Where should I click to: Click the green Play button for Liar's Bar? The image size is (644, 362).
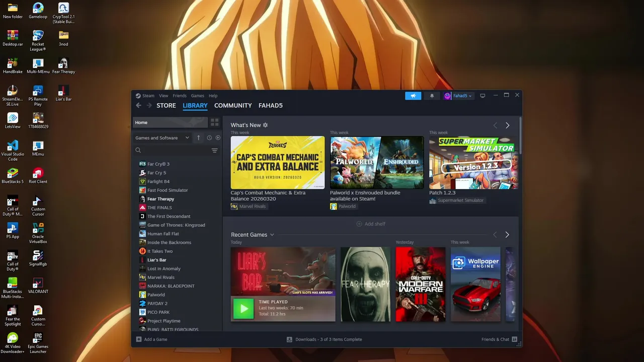[244, 309]
